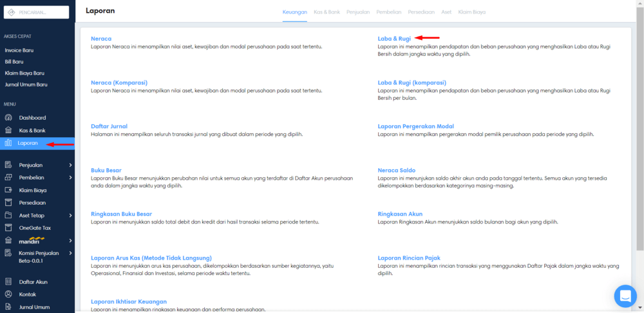This screenshot has height=313, width=644.
Task: Select Persediaan in the sidebar menu
Action: coord(32,202)
